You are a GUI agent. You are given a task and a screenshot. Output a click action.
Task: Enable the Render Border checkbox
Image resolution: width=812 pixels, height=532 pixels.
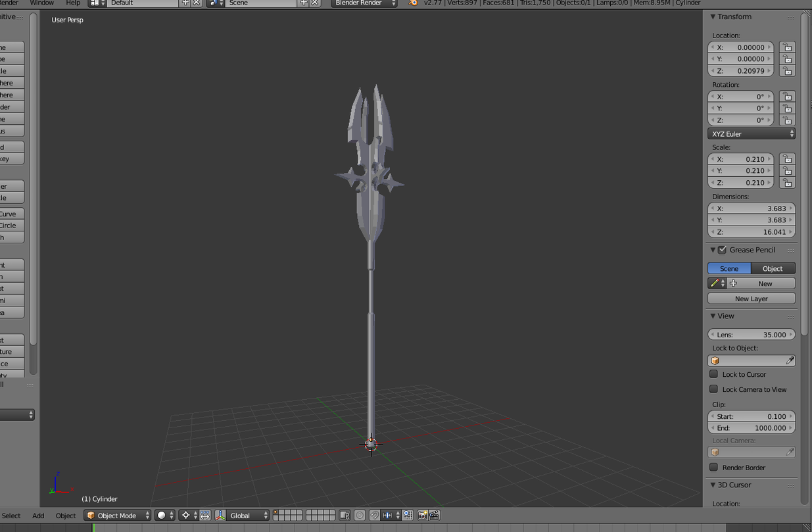pos(713,468)
